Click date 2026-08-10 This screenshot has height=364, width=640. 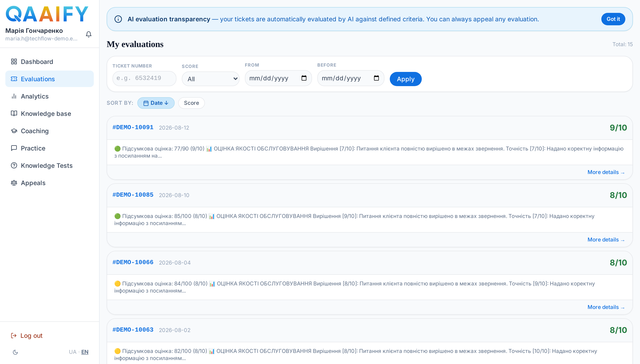coord(174,195)
